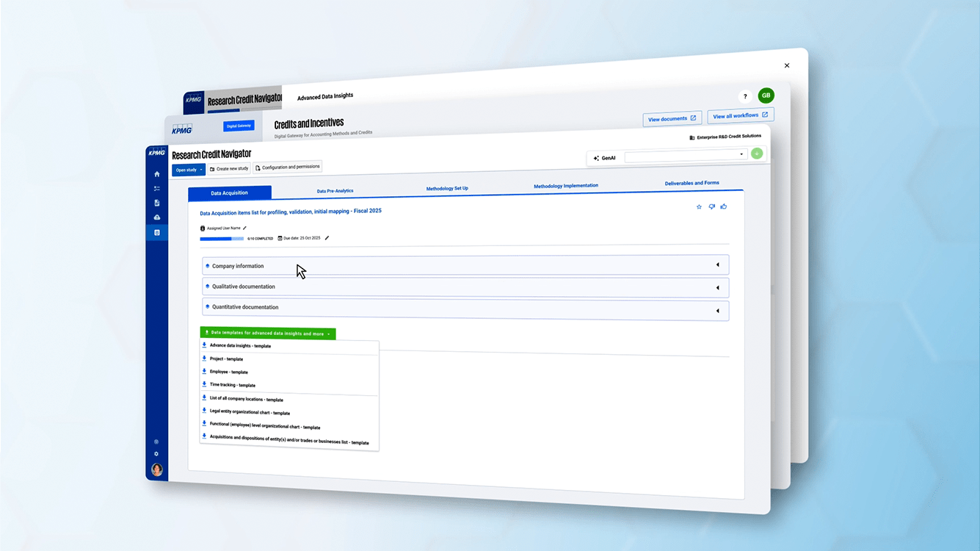Open the settings gear in the sidebar
980x551 pixels.
(156, 454)
